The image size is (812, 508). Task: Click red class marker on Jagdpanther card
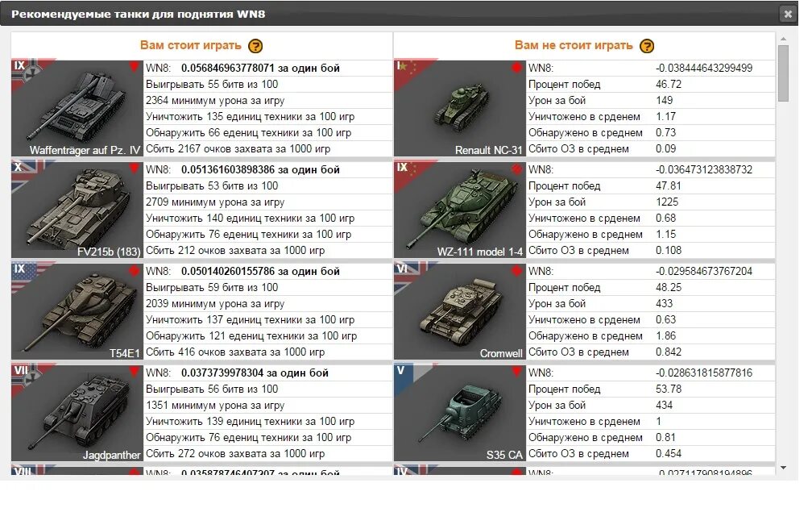tap(134, 372)
